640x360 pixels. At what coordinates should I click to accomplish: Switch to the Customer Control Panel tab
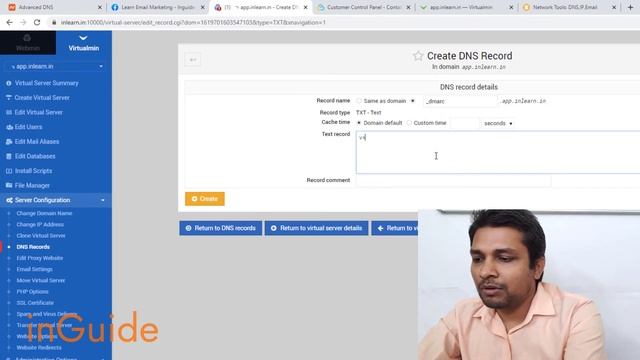pos(363,7)
